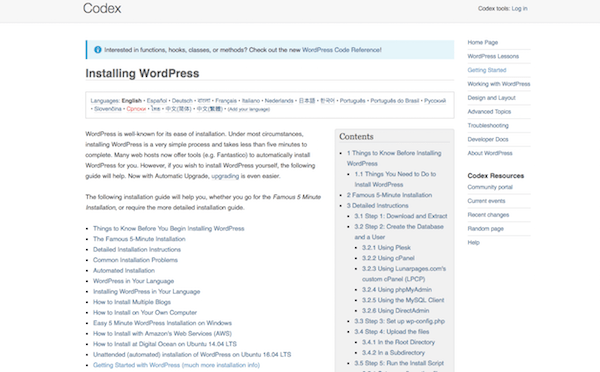Open Automated Installation link
This screenshot has width=600, height=372.
point(124,271)
